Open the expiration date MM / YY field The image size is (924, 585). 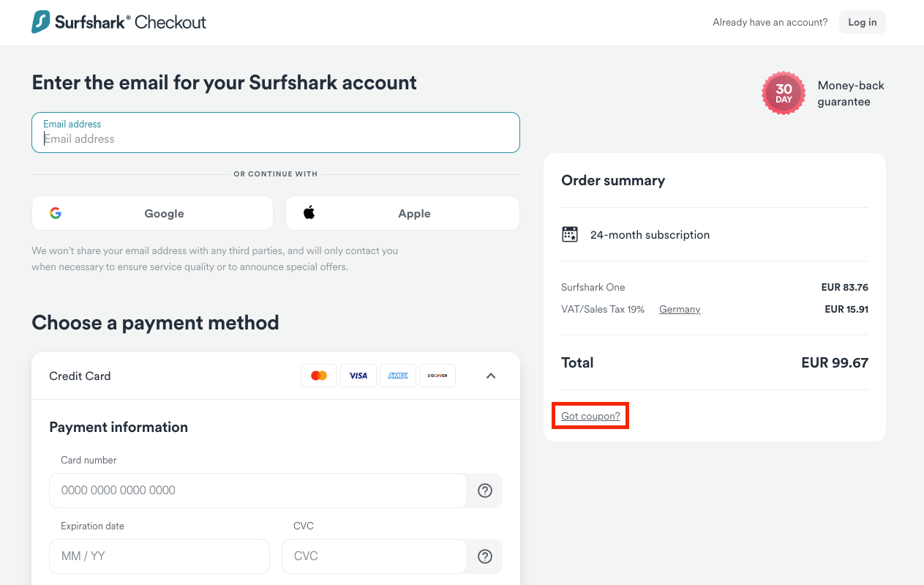(x=159, y=556)
